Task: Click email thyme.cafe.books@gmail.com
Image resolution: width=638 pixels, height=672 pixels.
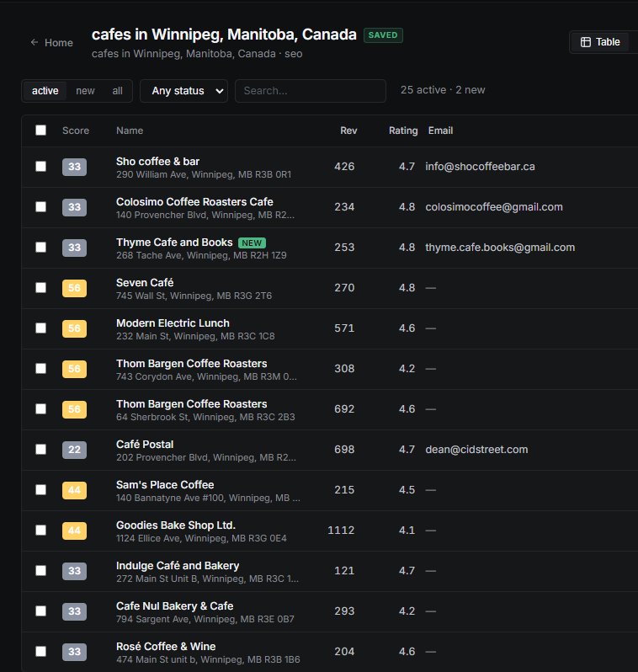Action: 500,248
